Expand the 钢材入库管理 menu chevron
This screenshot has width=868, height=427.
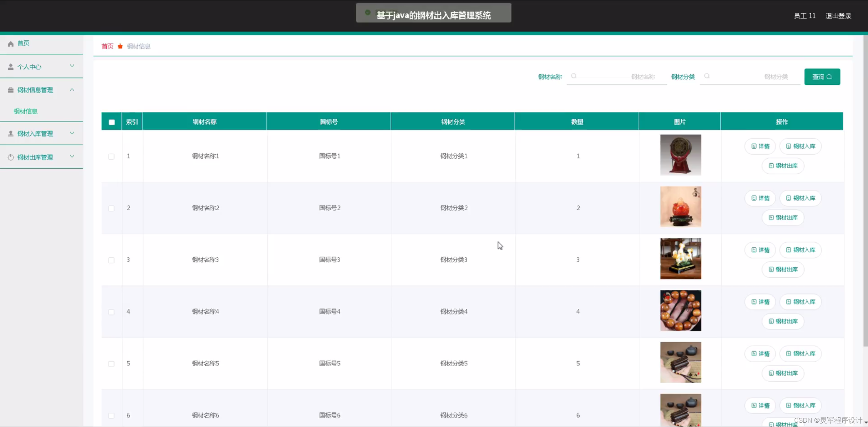coord(72,133)
